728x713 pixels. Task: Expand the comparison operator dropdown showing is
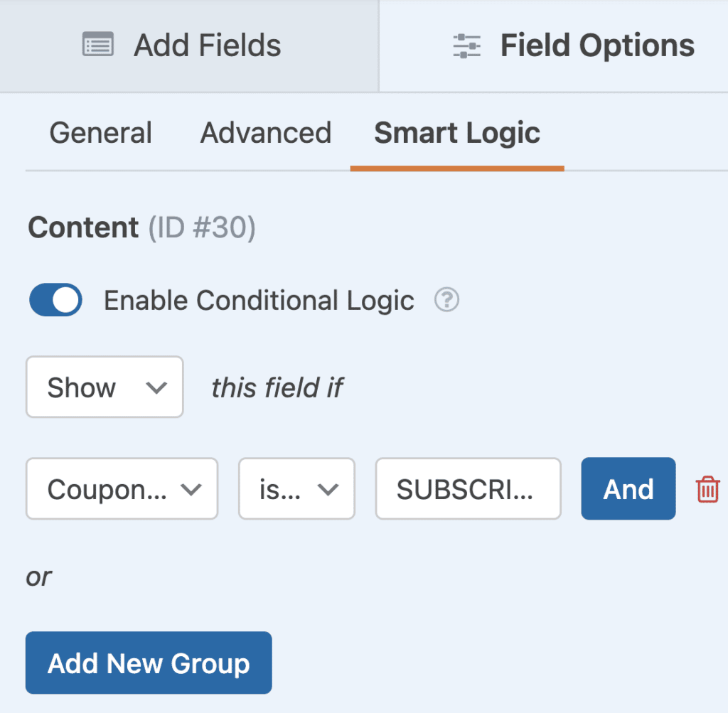(x=296, y=488)
